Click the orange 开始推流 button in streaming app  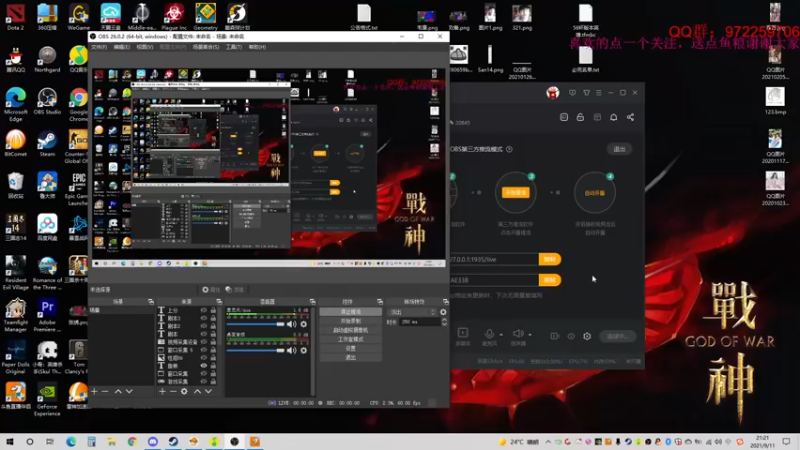[515, 193]
